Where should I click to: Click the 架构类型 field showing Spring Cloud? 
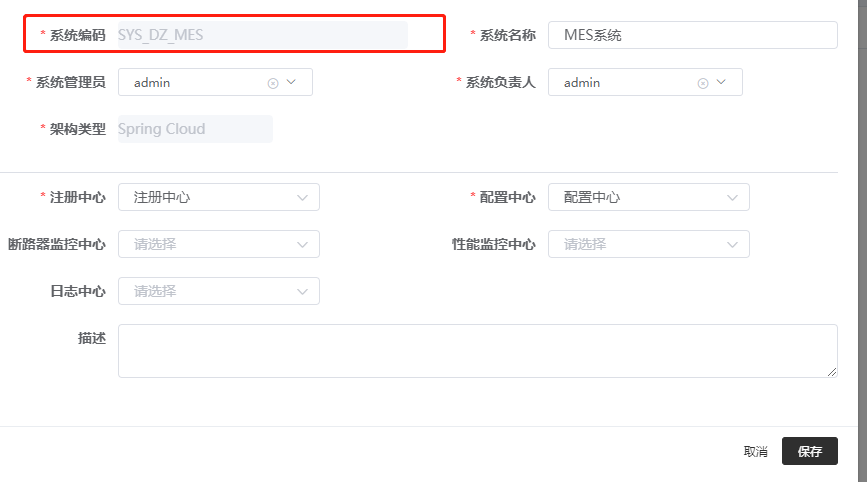point(195,129)
